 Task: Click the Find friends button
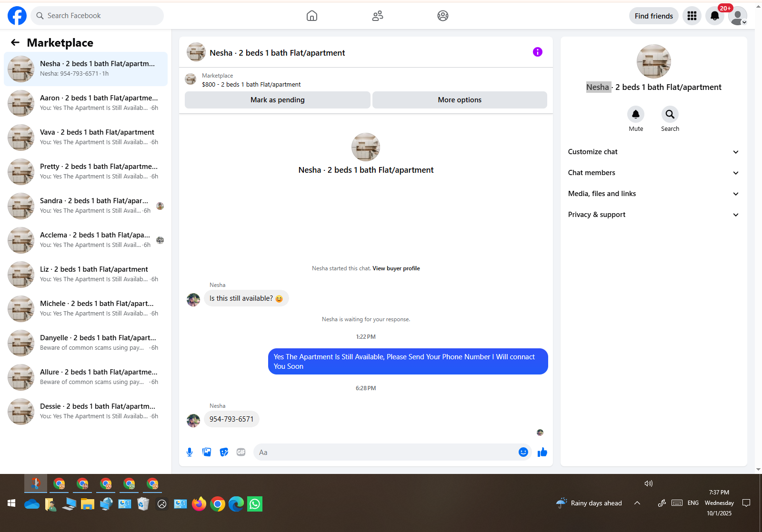[654, 16]
